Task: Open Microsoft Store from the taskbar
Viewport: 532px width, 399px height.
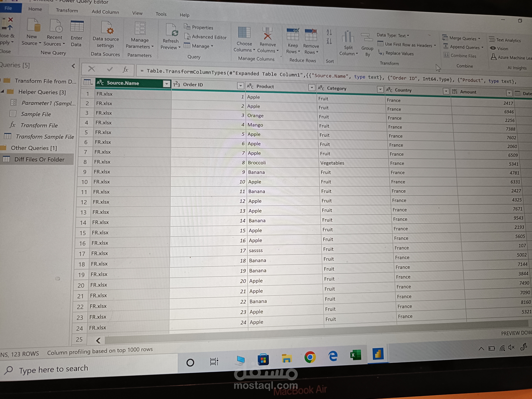Action: pyautogui.click(x=263, y=359)
